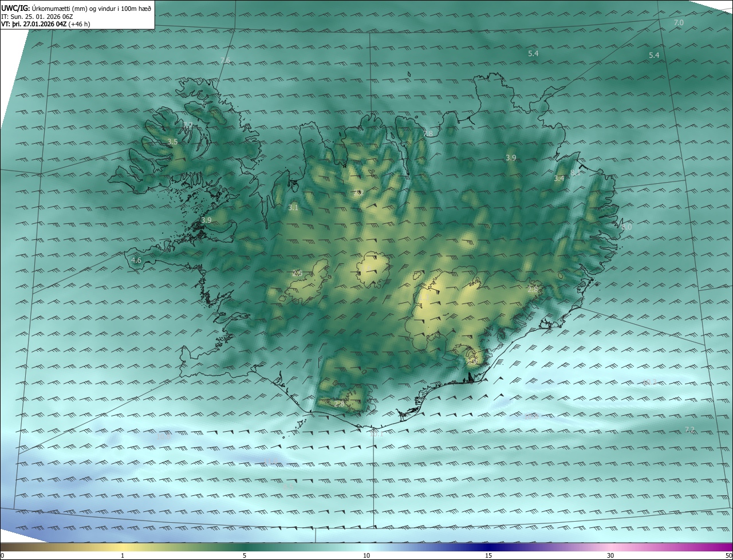The image size is (733, 560).
Task: Click the 1 tick label on the colour scale
Action: click(123, 555)
